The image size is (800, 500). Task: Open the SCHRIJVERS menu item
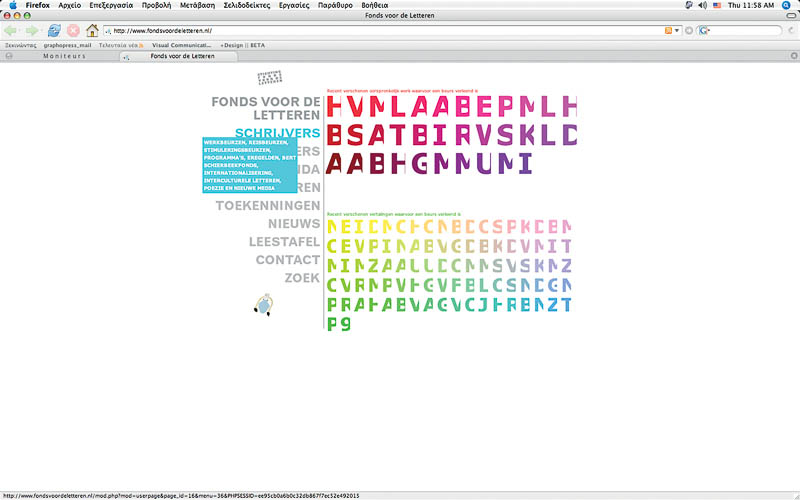(278, 133)
